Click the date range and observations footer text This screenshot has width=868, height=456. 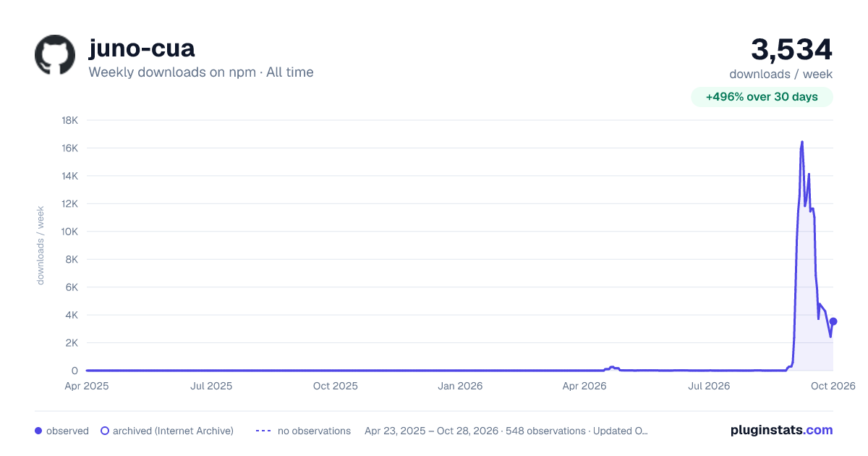(x=506, y=431)
